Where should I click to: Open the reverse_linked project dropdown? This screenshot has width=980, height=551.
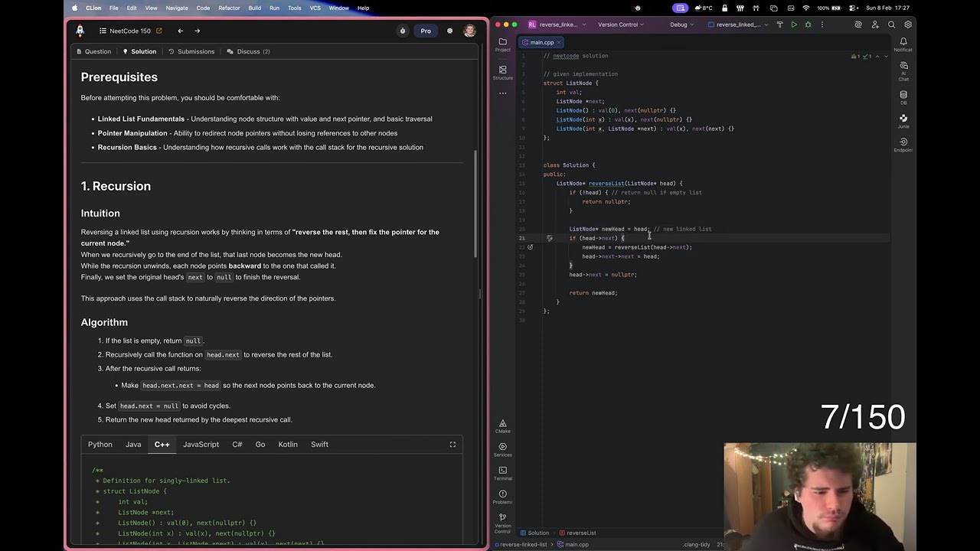(x=557, y=24)
